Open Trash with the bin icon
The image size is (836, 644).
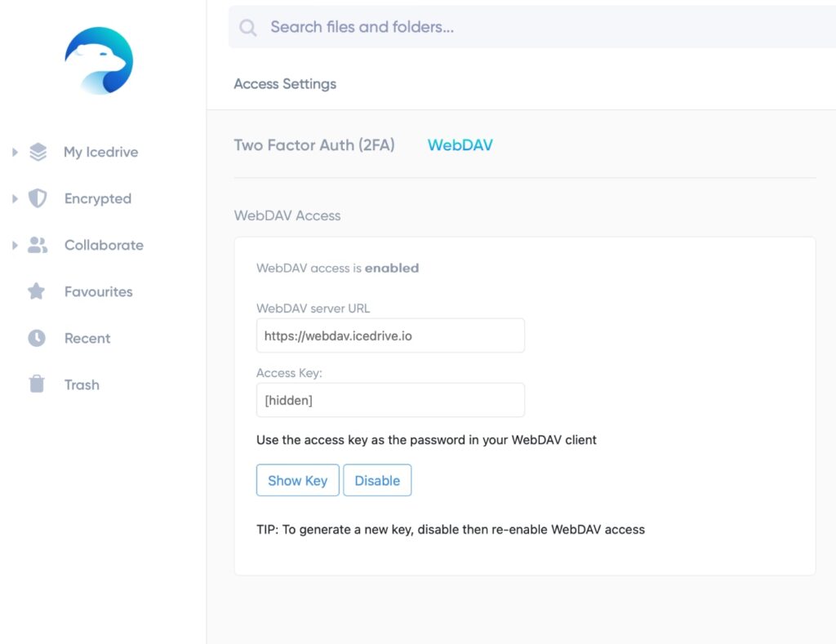click(x=37, y=384)
